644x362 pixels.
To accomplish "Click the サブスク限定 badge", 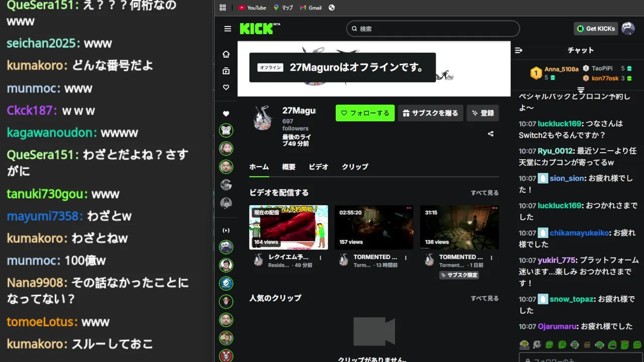I will 459,275.
